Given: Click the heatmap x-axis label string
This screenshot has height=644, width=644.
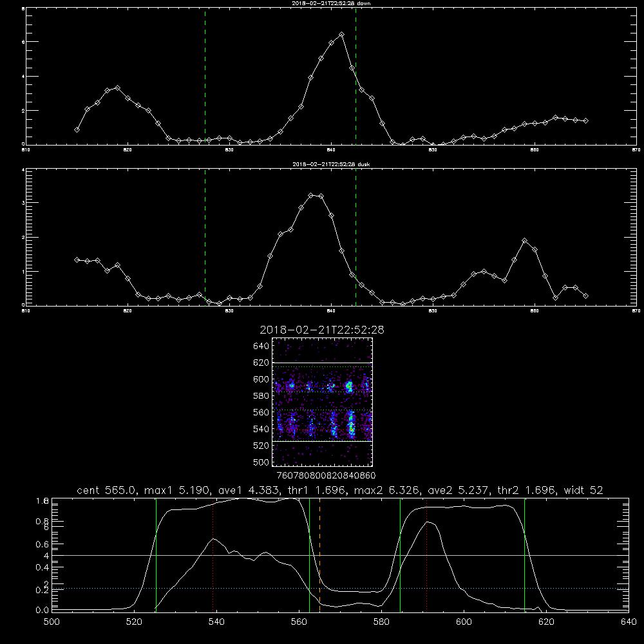Looking at the screenshot, I should click(326, 476).
